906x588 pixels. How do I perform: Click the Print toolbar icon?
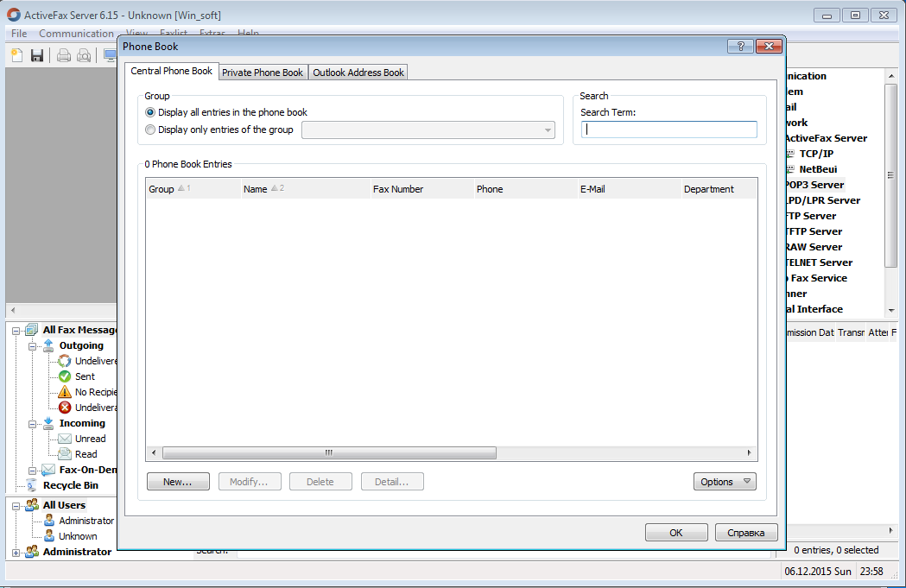(x=64, y=55)
